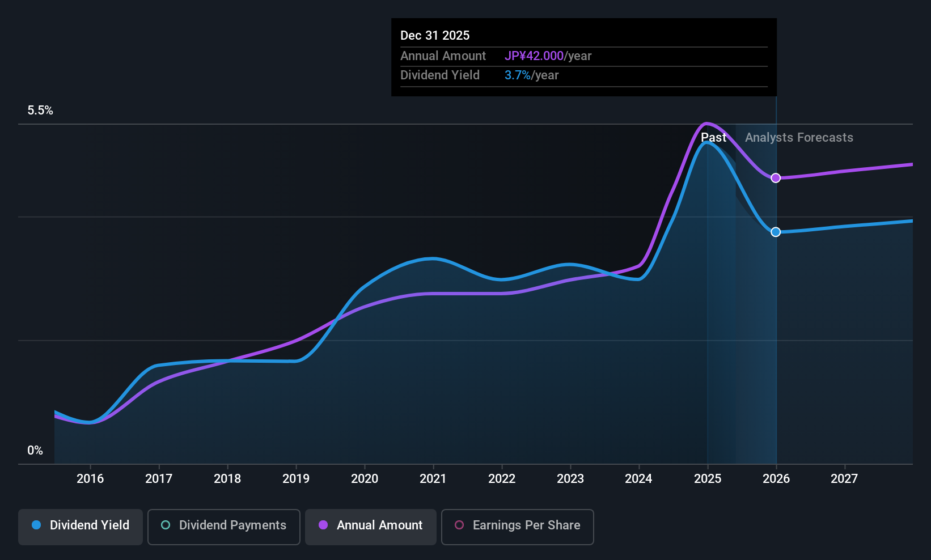The width and height of the screenshot is (931, 560).
Task: Click the tooltip's Annual Amount label
Action: coord(443,56)
